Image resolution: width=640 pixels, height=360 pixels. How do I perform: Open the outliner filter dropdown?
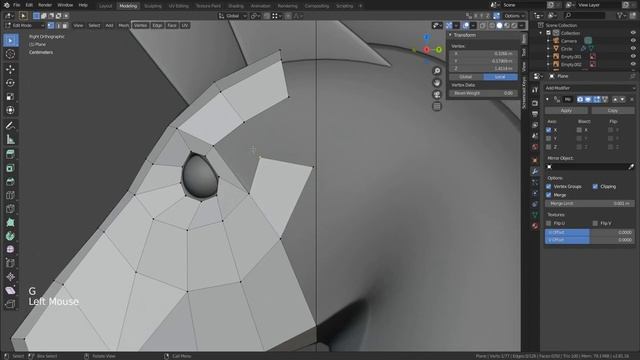point(622,16)
